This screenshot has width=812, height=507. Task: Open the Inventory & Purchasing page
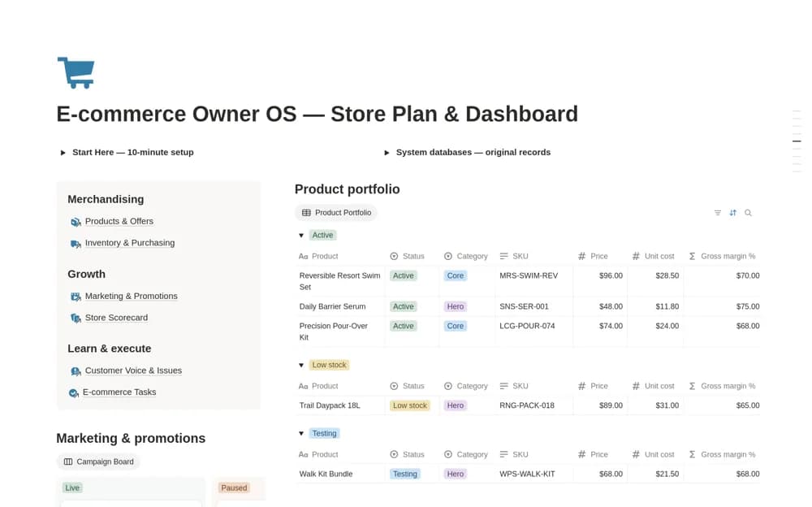130,243
